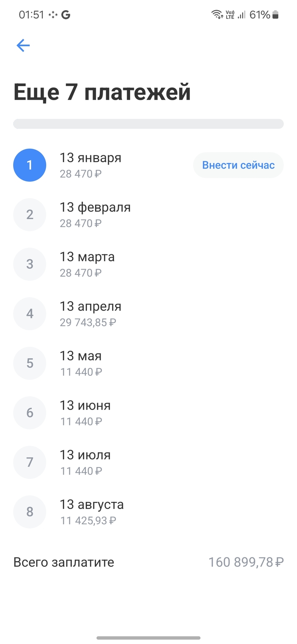
Task: Select the '13 января' payment row
Action: click(90, 165)
